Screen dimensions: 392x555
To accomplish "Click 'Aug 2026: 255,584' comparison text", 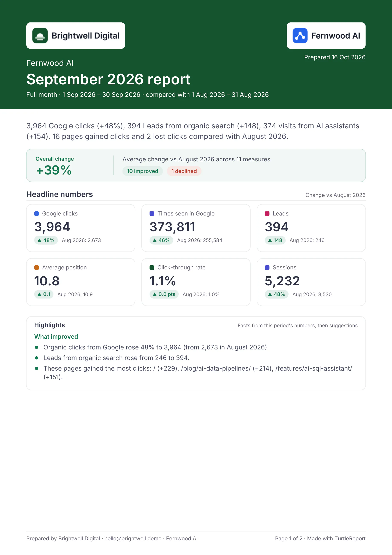I will click(200, 240).
